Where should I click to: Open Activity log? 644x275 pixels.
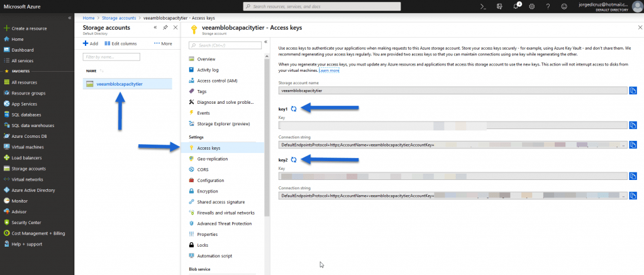208,70
